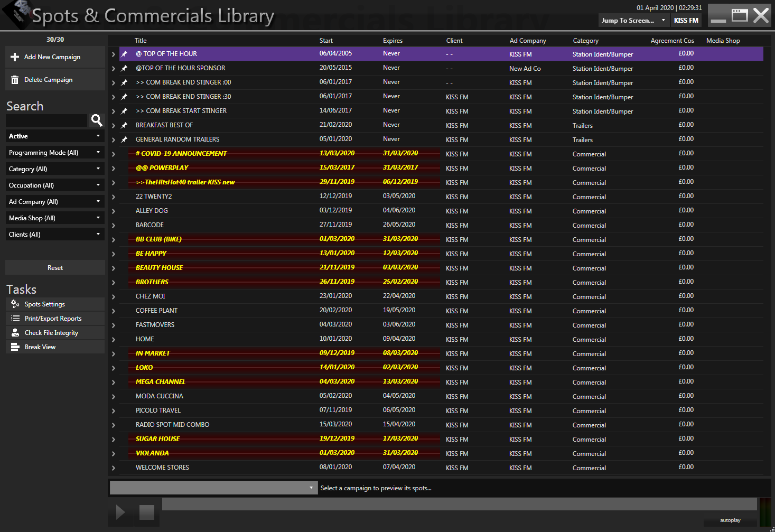The width and height of the screenshot is (775, 532).
Task: Expand the # COVID-19 ANNOUNCEMENT campaign row
Action: (x=114, y=154)
